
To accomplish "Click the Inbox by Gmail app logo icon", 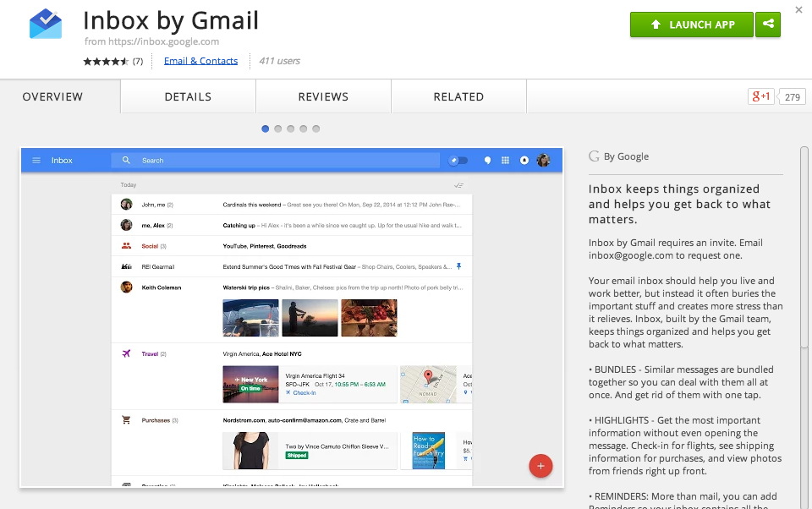I will (x=45, y=23).
